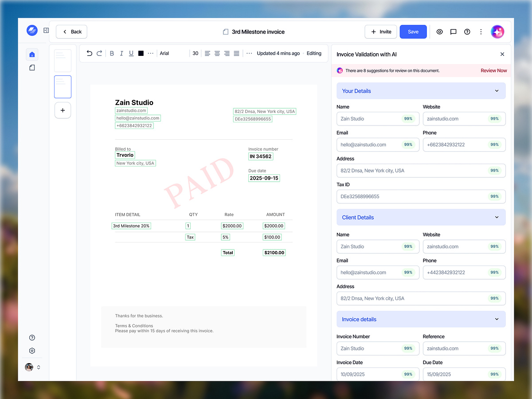
Task: Collapse the Client Details section
Action: click(496, 217)
